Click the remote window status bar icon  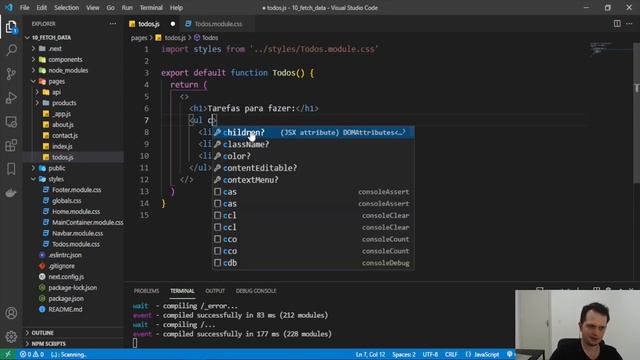pyautogui.click(x=8, y=354)
